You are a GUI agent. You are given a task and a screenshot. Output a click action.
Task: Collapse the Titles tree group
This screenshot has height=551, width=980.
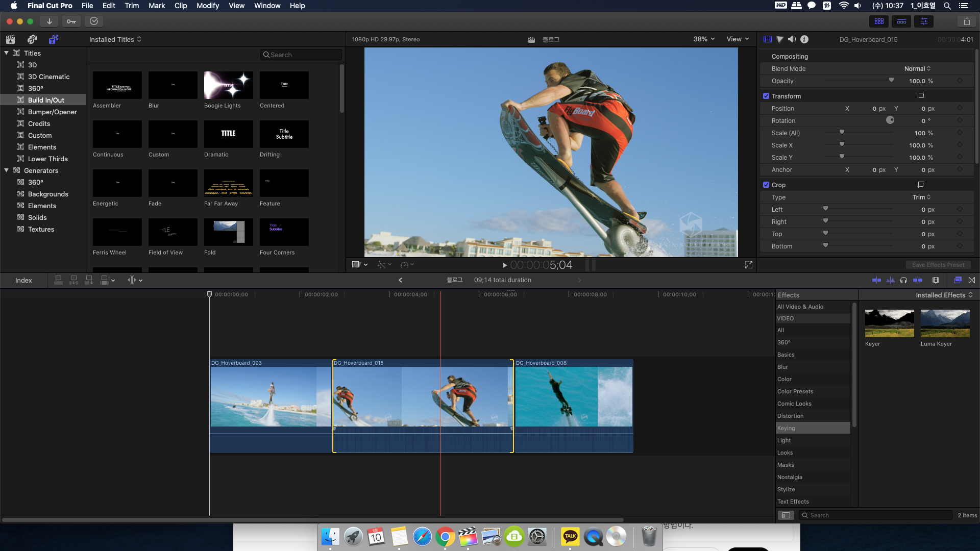click(7, 53)
